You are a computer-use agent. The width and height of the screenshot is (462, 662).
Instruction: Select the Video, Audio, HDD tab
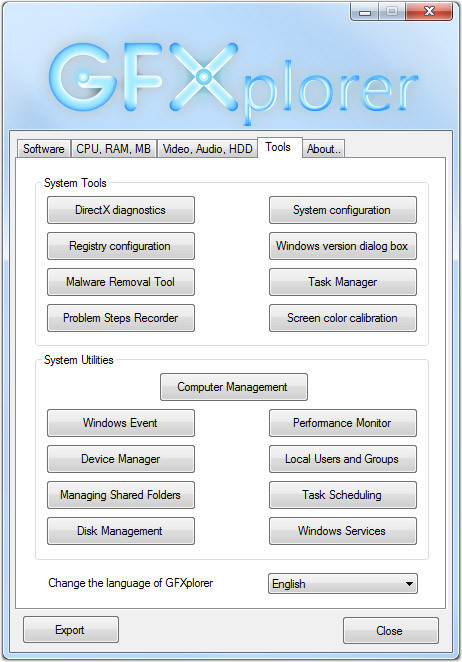pyautogui.click(x=207, y=149)
